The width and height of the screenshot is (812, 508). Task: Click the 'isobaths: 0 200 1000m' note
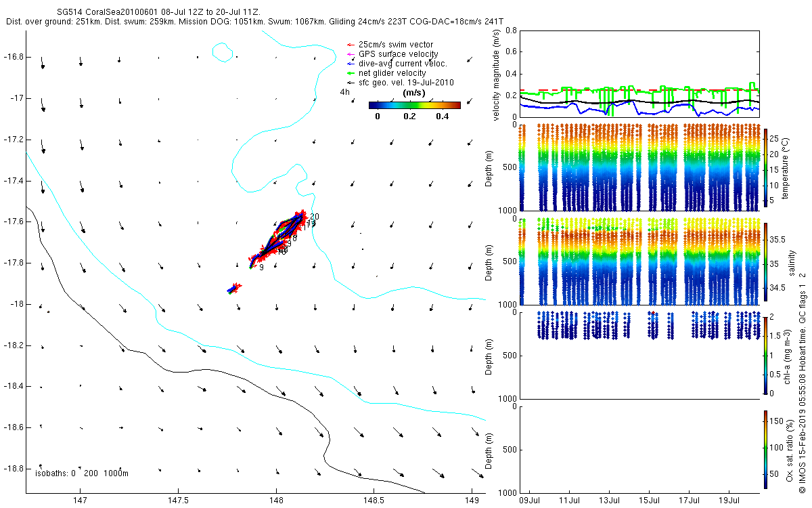(81, 473)
